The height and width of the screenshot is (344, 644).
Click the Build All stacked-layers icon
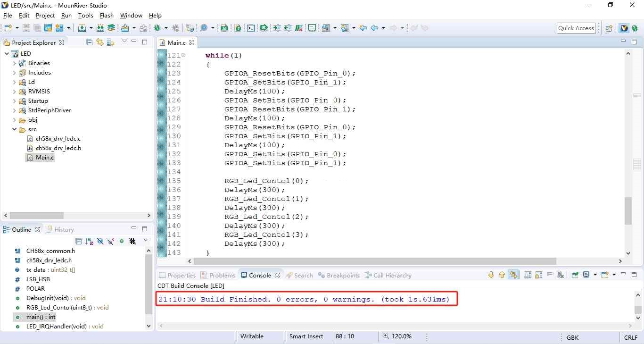pyautogui.click(x=111, y=28)
